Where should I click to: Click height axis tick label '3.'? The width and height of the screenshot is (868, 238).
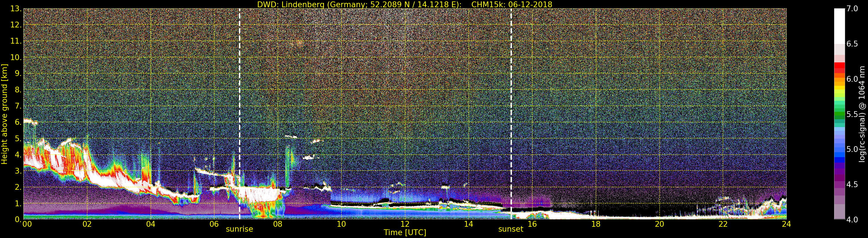tap(18, 171)
